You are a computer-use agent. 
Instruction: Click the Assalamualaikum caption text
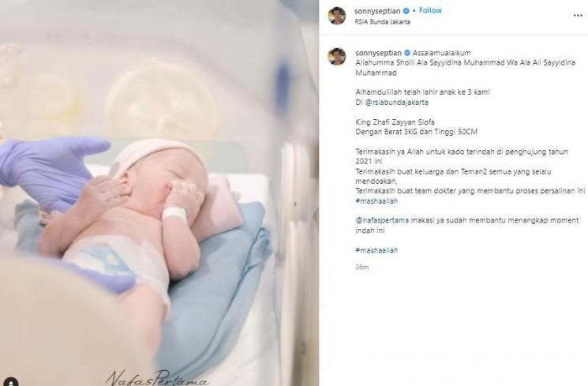click(441, 53)
